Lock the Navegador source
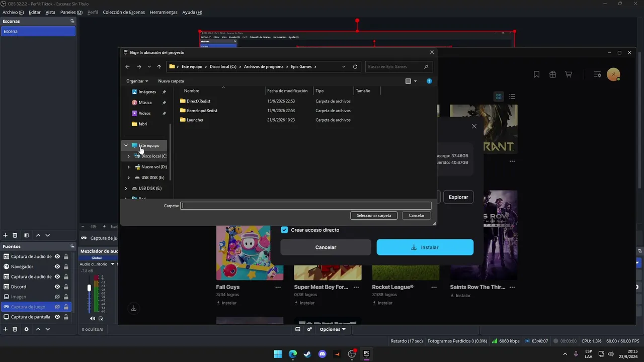 coord(66,266)
